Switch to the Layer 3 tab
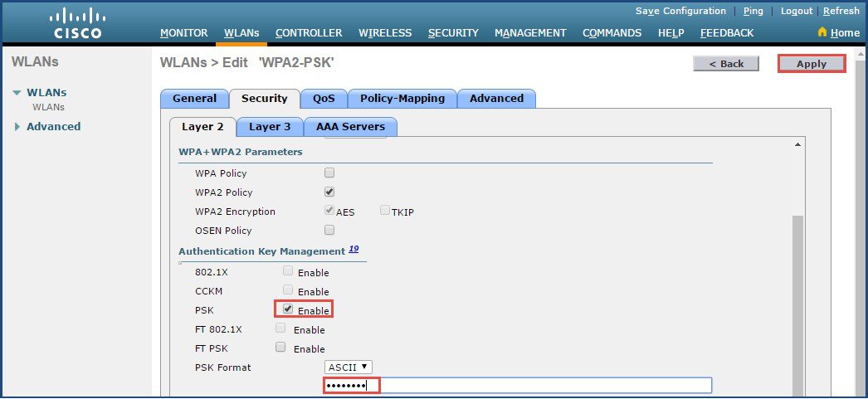This screenshot has width=868, height=399. click(270, 127)
